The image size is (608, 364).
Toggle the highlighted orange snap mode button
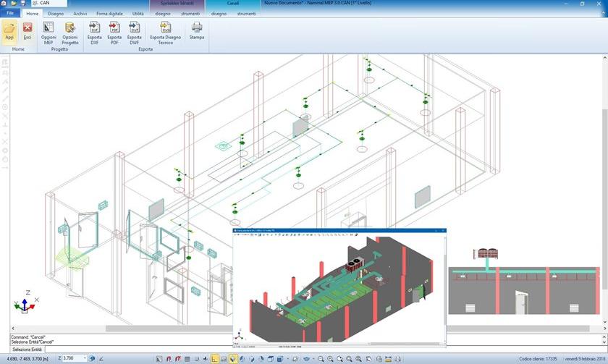tap(215, 358)
